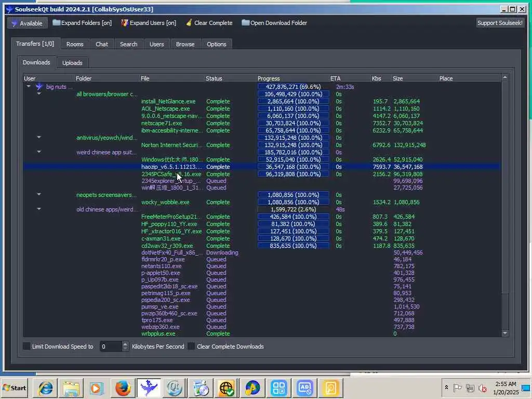
Task: Select netscape71.exe file
Action: pyautogui.click(x=162, y=123)
